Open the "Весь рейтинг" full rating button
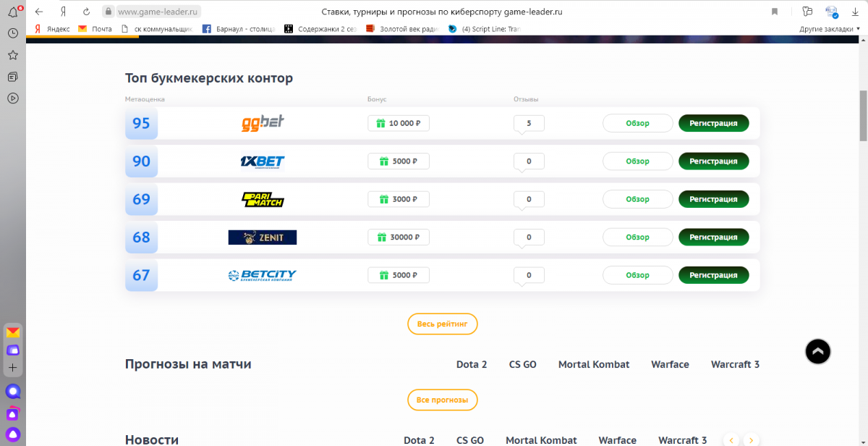The image size is (868, 446). click(x=443, y=324)
